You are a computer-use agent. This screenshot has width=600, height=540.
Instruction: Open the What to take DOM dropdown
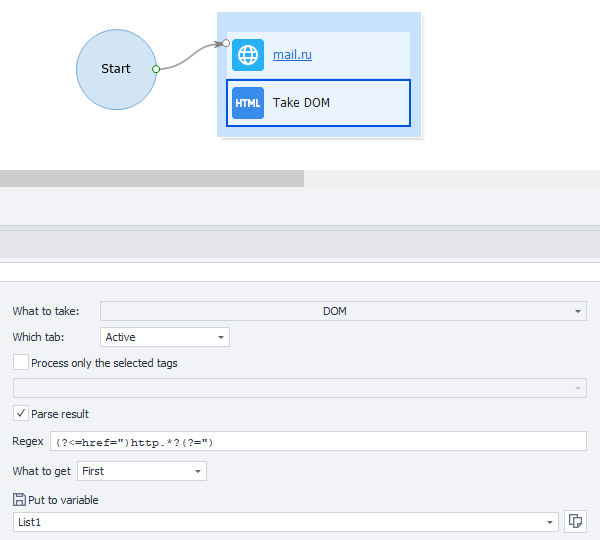pos(343,311)
